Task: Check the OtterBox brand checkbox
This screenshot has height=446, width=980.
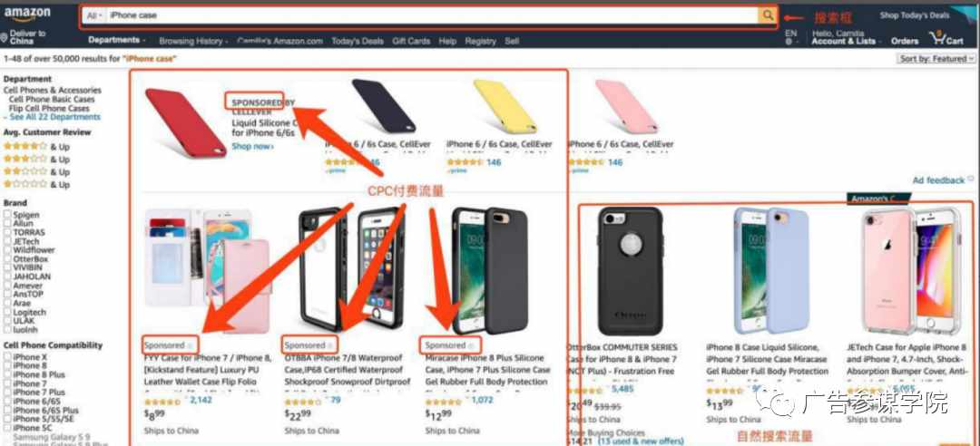Action: tap(7, 258)
